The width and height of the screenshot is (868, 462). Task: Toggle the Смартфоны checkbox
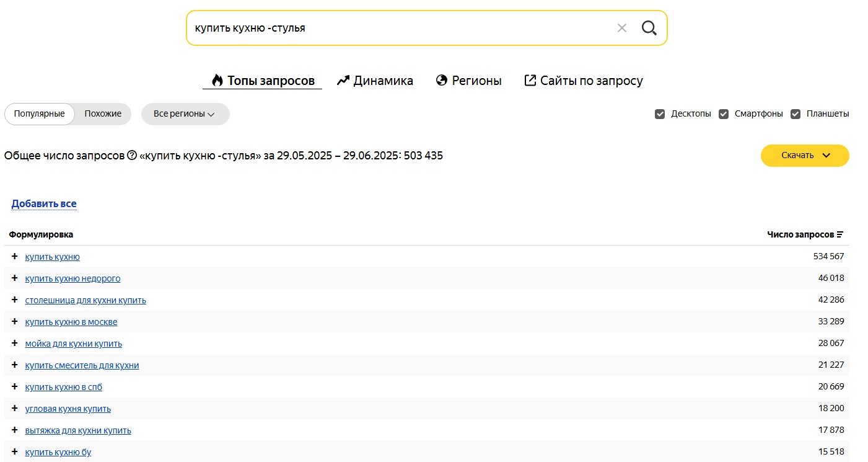tap(724, 114)
